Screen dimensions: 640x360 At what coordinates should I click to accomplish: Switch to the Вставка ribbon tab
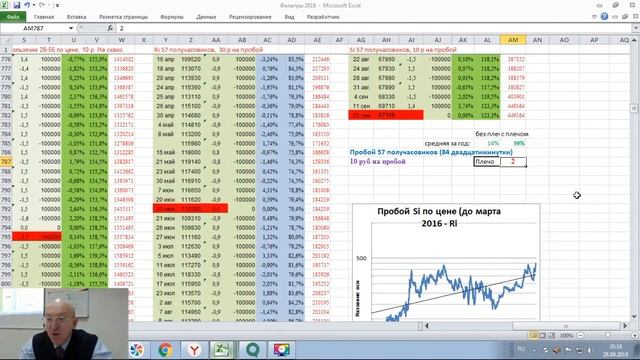76,17
